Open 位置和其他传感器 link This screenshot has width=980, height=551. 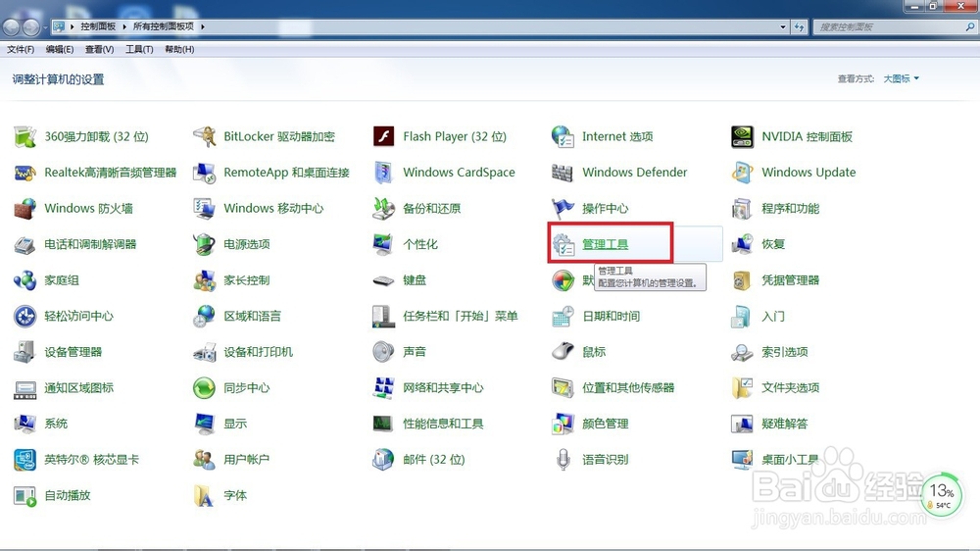pos(629,388)
